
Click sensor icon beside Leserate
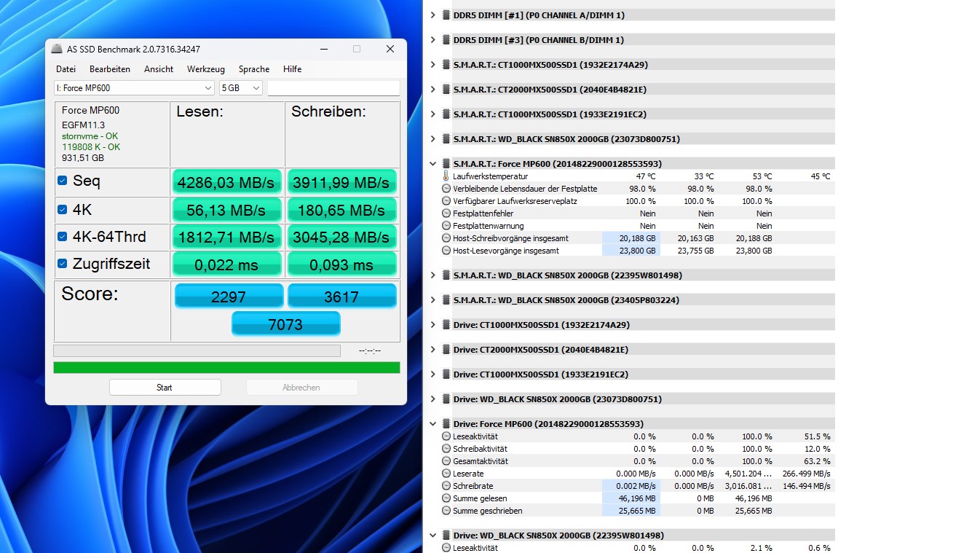point(446,473)
